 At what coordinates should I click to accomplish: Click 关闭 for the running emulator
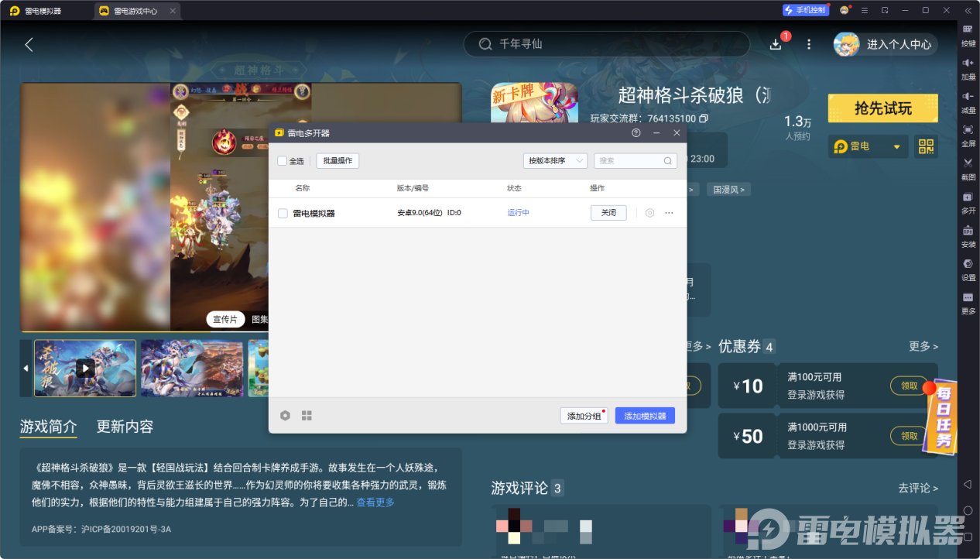[x=608, y=213]
